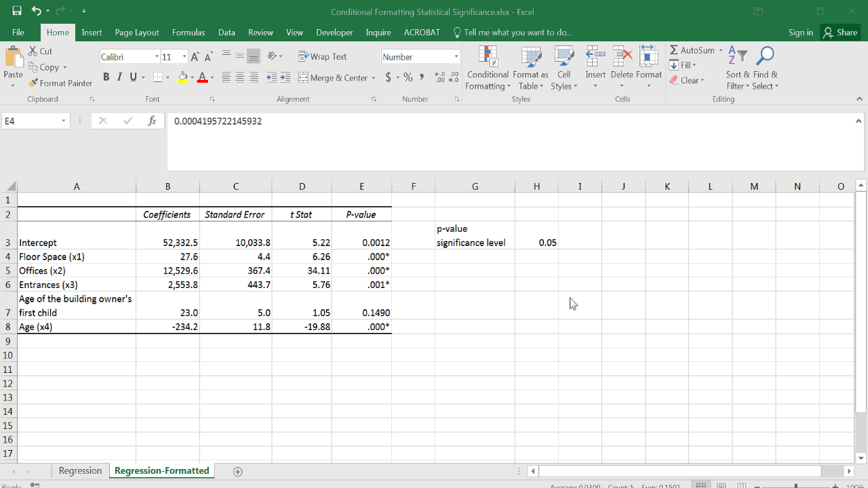The width and height of the screenshot is (868, 488).
Task: Add a new sheet with plus icon
Action: tap(237, 472)
